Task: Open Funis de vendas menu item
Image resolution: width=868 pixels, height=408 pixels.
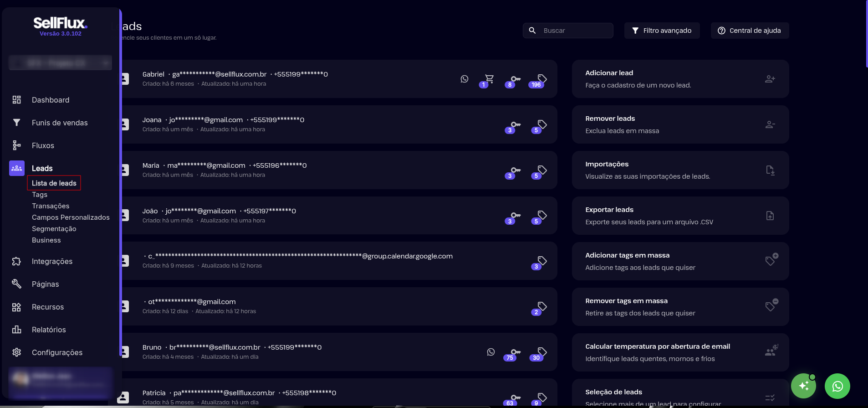Action: tap(60, 123)
